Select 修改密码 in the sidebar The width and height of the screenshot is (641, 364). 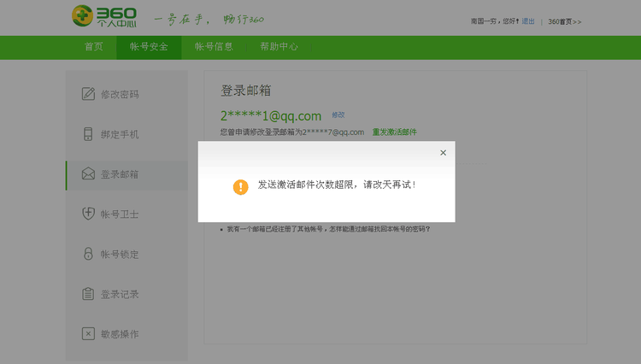126,94
